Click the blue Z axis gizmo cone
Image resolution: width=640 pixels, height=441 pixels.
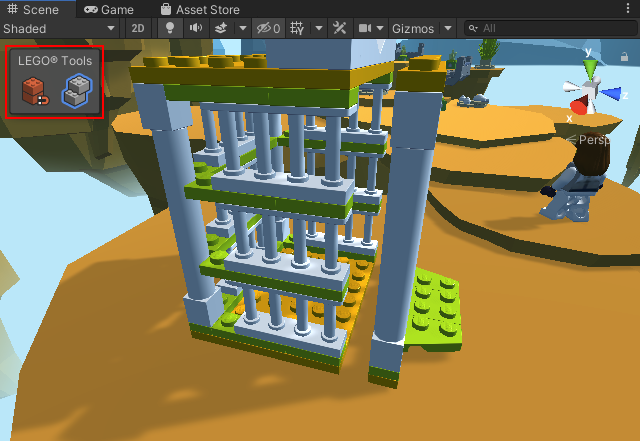coord(612,94)
